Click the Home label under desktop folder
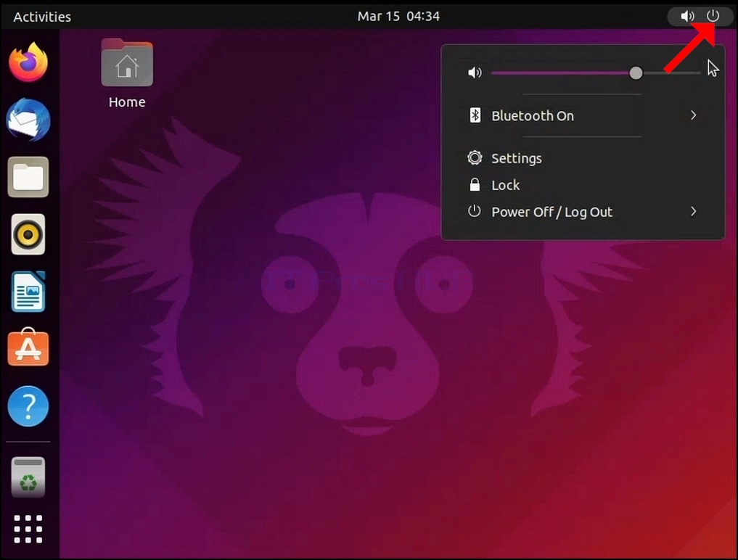Viewport: 738px width, 560px height. tap(127, 102)
